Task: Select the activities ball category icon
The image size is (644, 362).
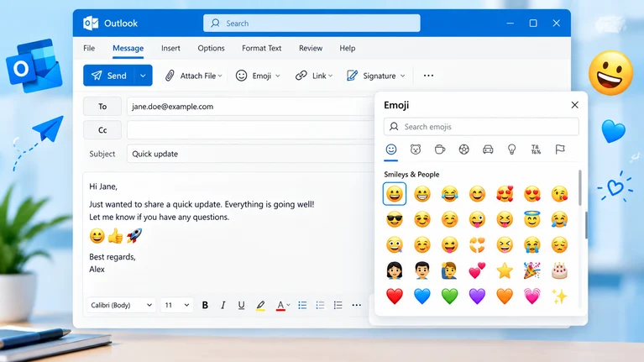Action: pyautogui.click(x=464, y=150)
